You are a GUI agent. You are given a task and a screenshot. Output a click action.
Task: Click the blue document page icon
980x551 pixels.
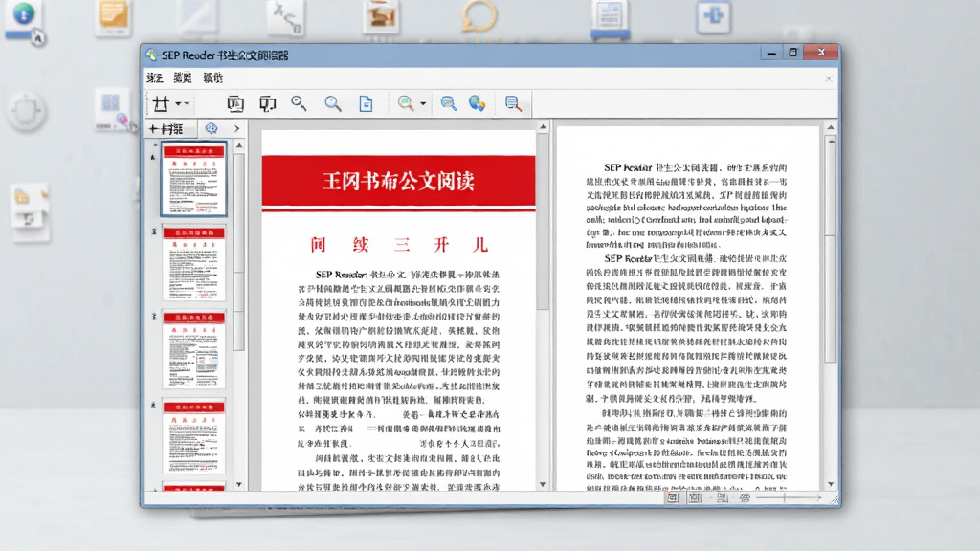[x=366, y=103]
